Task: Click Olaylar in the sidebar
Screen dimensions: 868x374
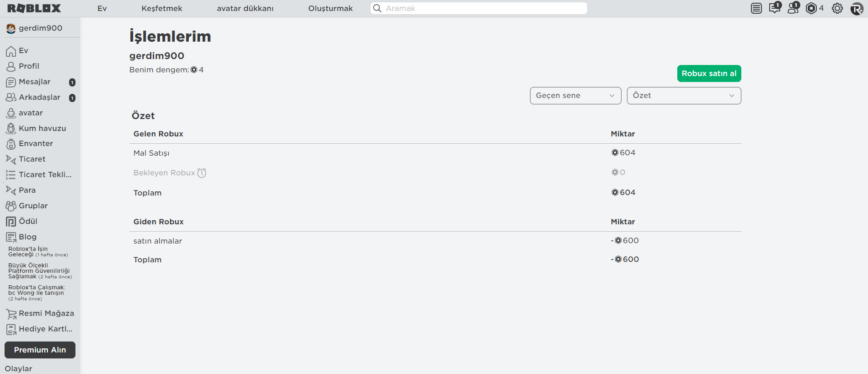Action: [x=18, y=369]
